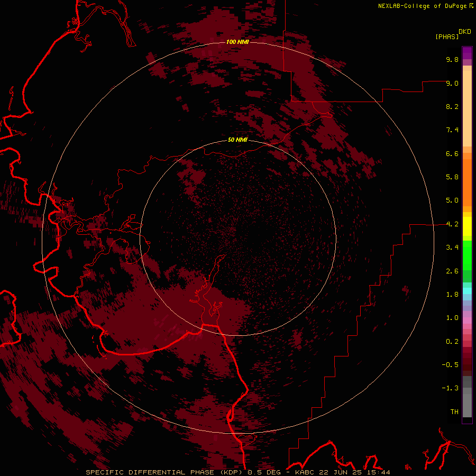
Task: Click the 100 NMI range ring label
Action: (237, 42)
